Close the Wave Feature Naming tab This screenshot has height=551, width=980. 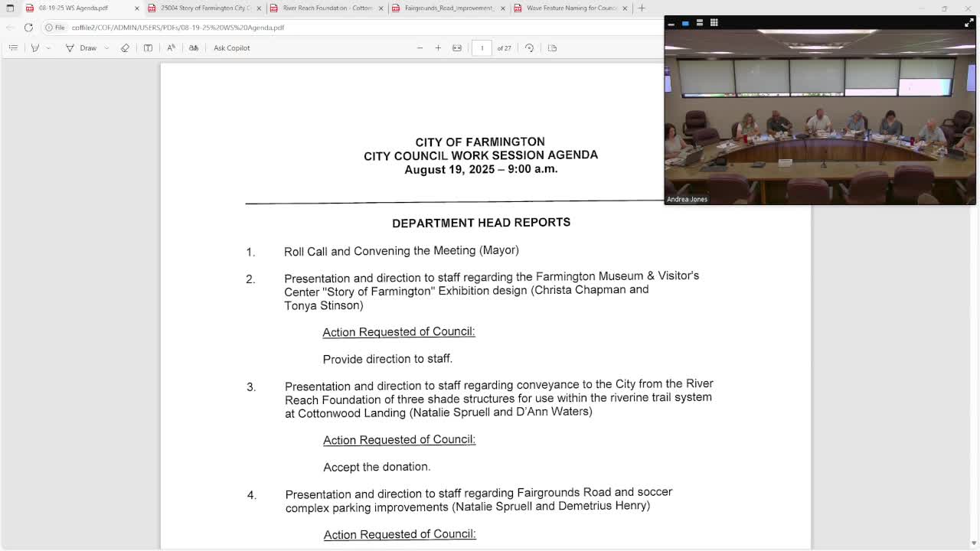[x=625, y=8]
